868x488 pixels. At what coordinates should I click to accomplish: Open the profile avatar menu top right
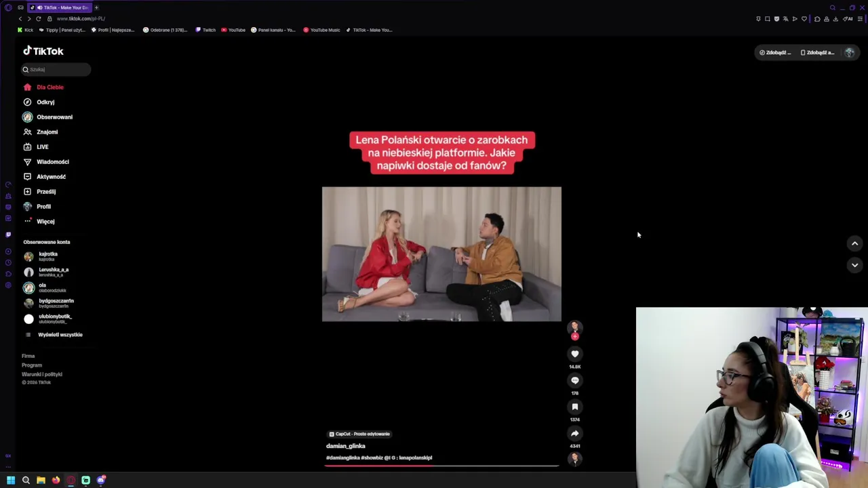pos(850,52)
